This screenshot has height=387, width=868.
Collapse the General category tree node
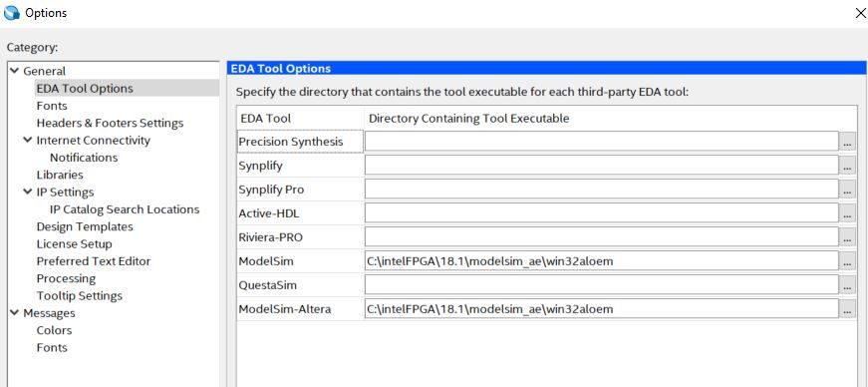click(x=14, y=71)
